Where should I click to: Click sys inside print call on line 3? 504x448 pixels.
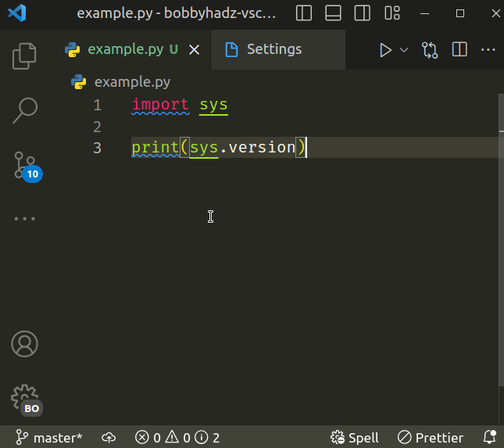click(x=204, y=148)
